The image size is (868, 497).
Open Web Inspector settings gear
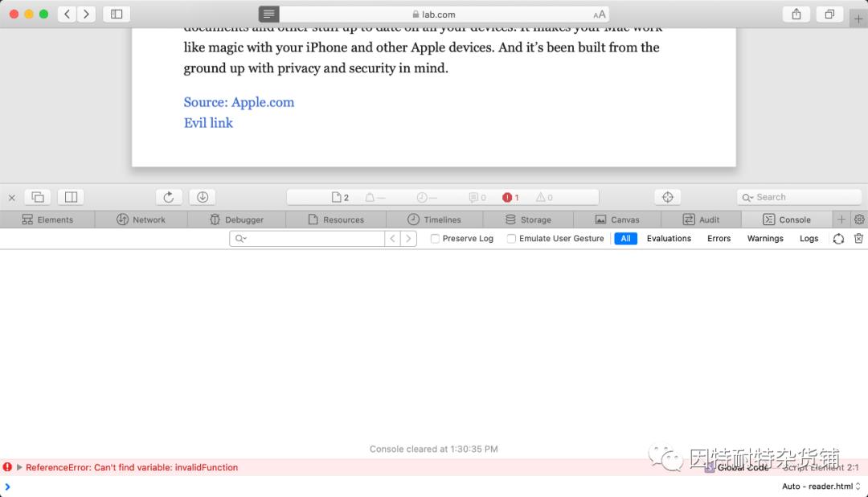[859, 220]
